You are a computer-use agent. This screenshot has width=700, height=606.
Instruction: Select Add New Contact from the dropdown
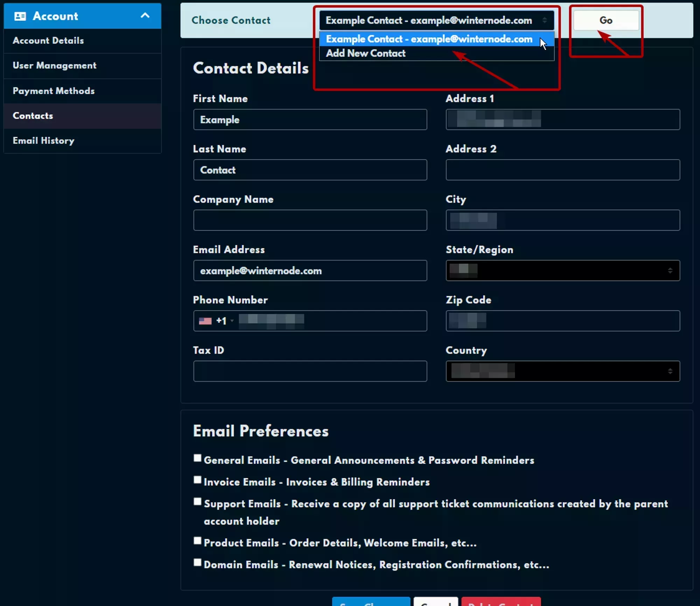[365, 53]
